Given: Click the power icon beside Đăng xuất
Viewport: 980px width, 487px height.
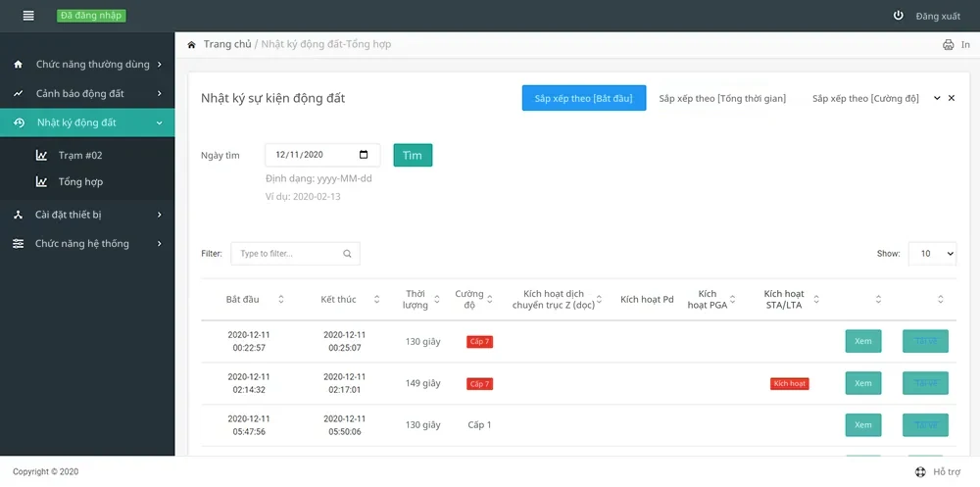Looking at the screenshot, I should point(898,16).
